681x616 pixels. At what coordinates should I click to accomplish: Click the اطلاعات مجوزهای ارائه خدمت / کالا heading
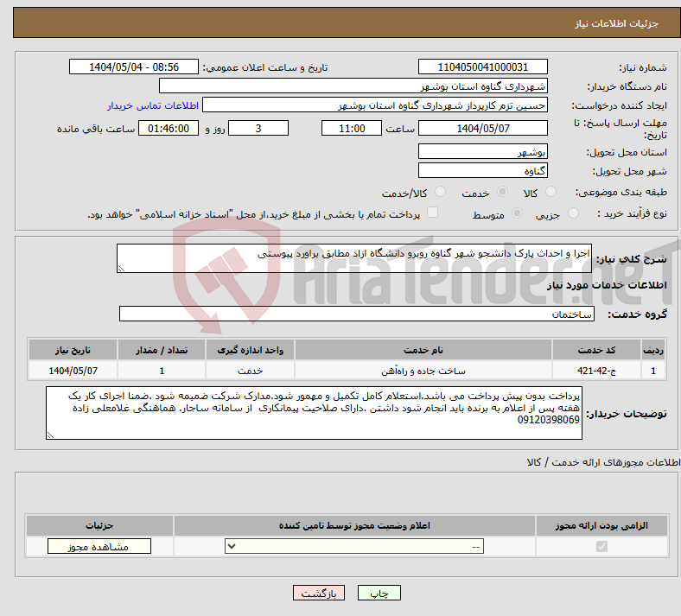click(603, 462)
